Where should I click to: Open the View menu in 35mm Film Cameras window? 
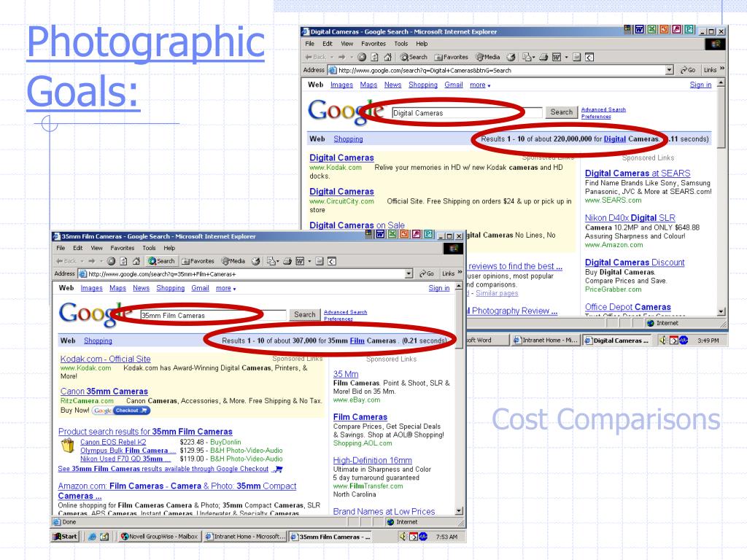click(97, 248)
